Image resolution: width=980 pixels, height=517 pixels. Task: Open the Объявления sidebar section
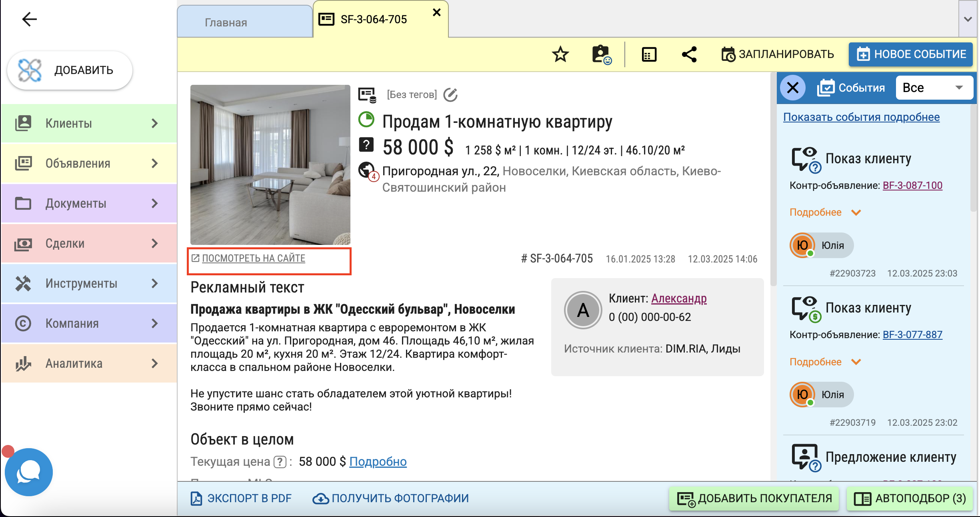point(89,163)
